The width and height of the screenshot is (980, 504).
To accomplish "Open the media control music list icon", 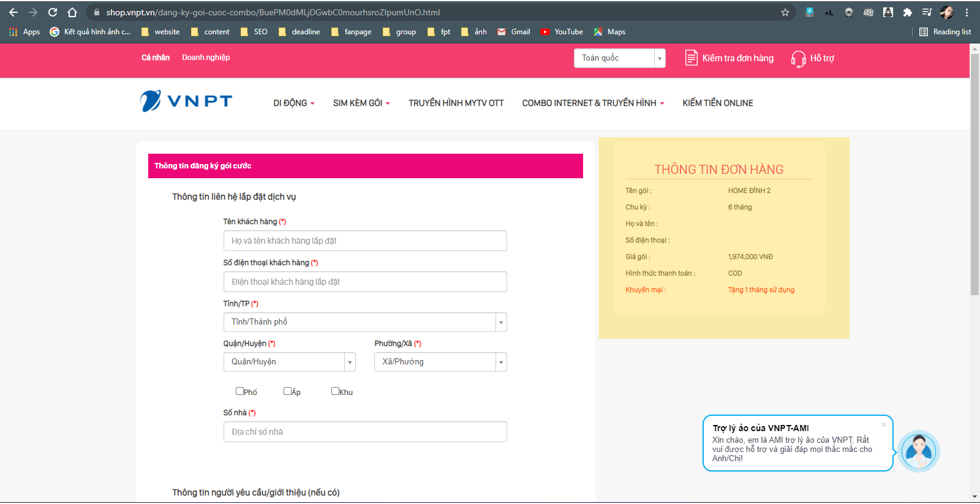I will point(927,12).
